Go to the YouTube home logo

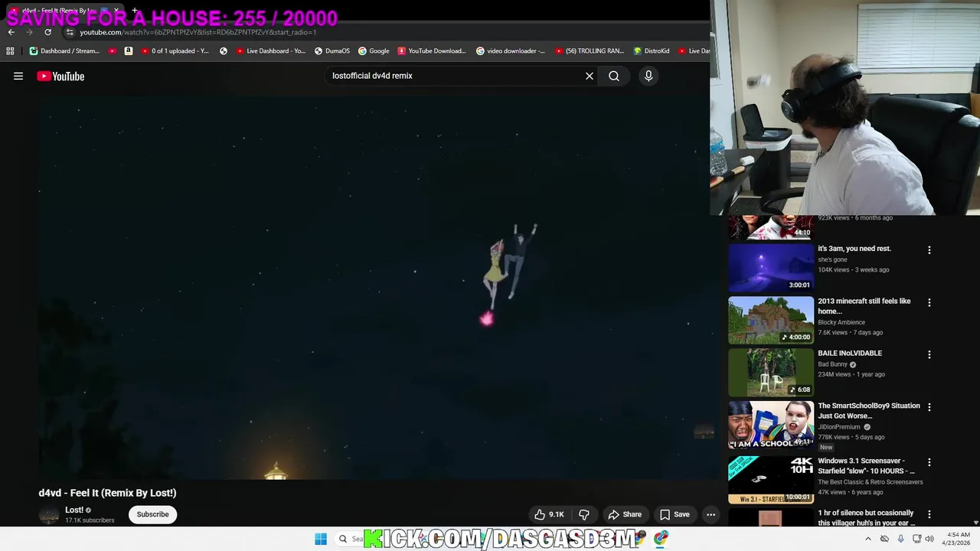(60, 76)
